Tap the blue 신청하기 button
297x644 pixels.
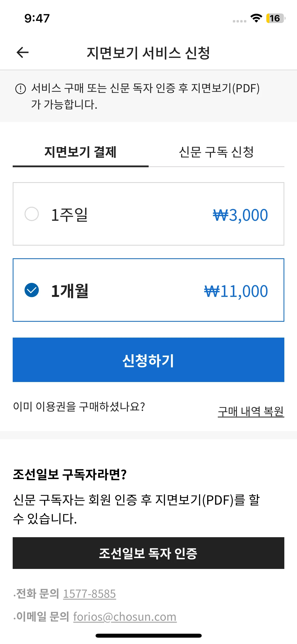pyautogui.click(x=148, y=360)
